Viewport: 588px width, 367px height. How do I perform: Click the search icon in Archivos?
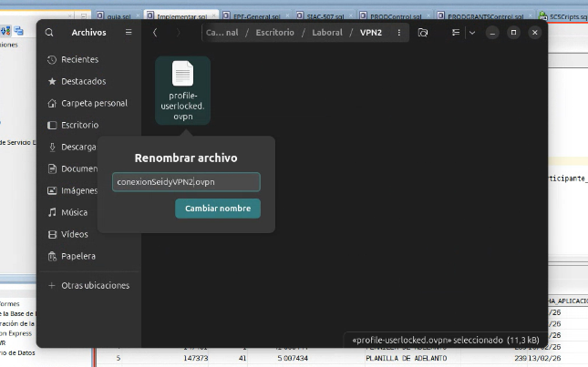click(48, 33)
